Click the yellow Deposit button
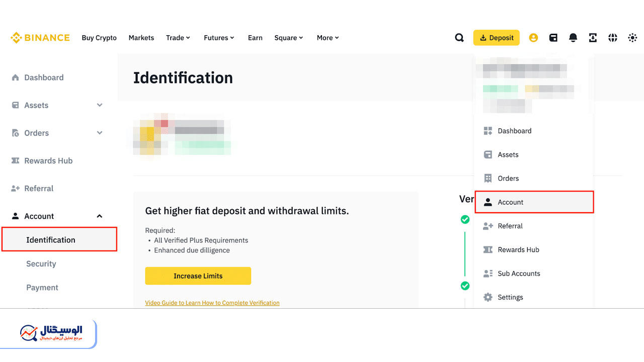This screenshot has height=362, width=644. (x=496, y=38)
